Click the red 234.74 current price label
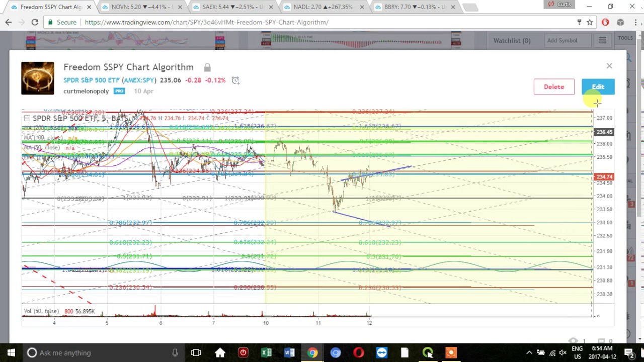The width and height of the screenshot is (644, 362). point(604,177)
